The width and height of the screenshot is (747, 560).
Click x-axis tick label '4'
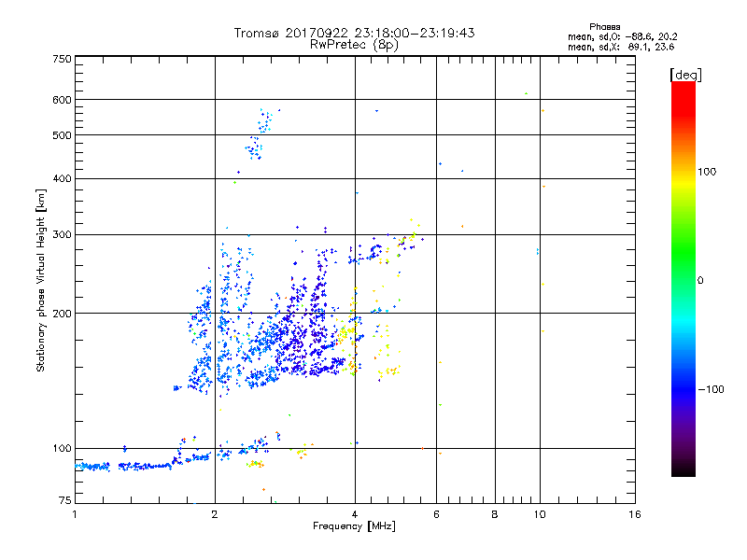(x=355, y=514)
